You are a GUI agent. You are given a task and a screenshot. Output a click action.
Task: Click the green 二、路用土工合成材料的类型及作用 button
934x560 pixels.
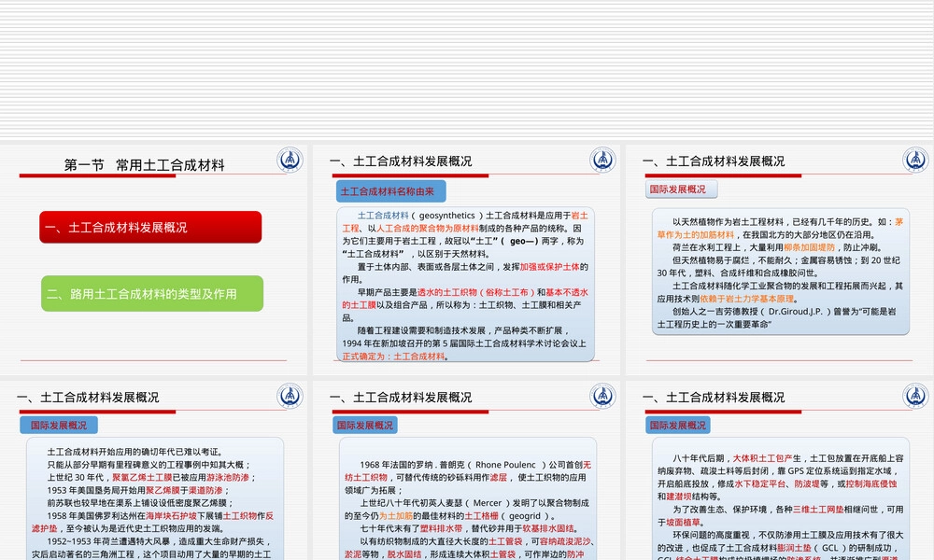point(152,293)
